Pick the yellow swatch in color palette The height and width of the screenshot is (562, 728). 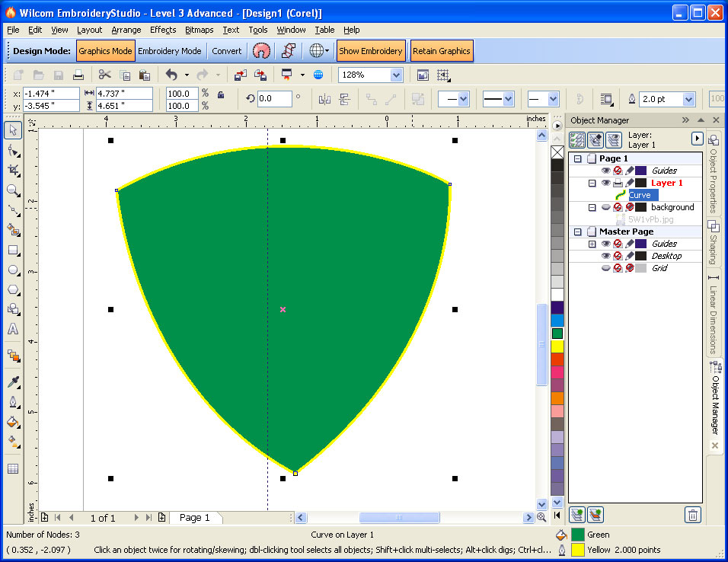[557, 346]
